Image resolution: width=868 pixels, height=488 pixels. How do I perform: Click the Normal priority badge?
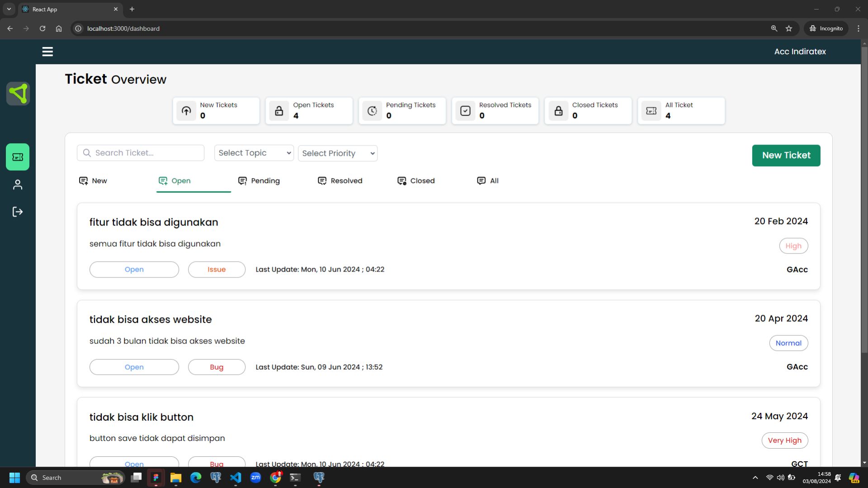(x=788, y=343)
